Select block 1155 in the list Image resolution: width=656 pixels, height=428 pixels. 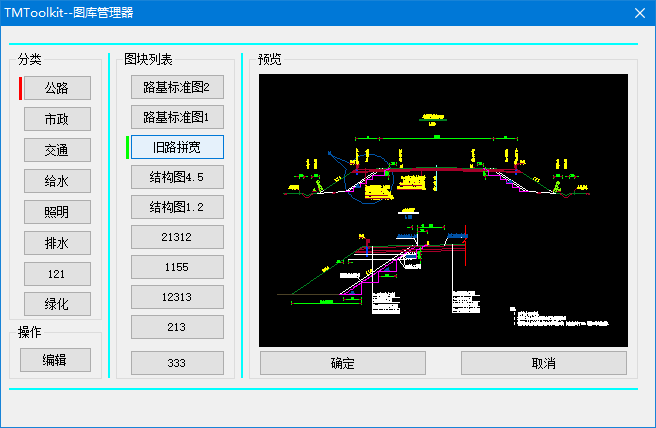pos(177,267)
